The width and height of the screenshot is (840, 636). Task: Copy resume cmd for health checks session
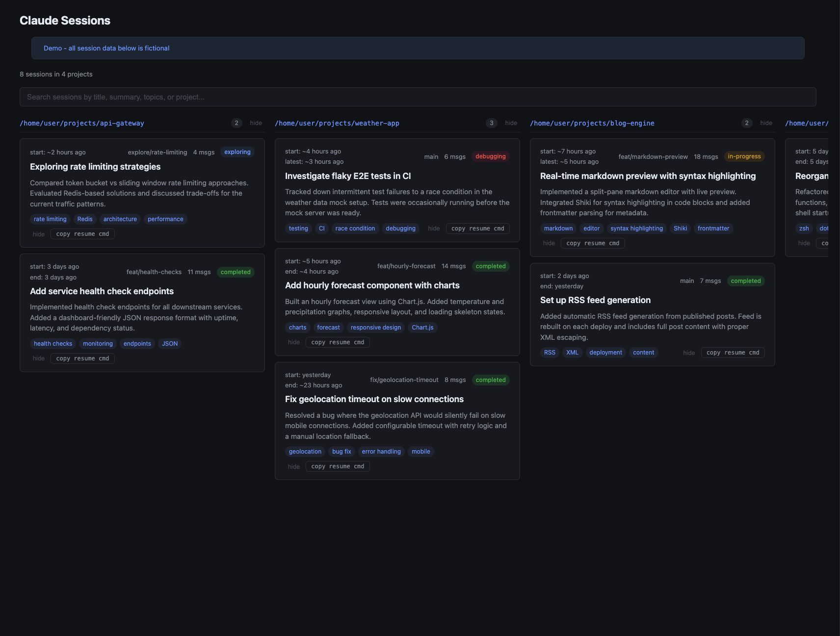82,358
